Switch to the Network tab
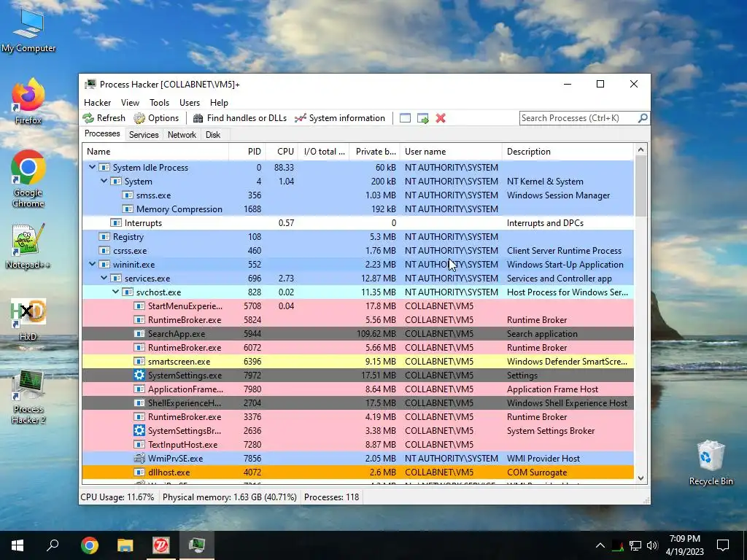The height and width of the screenshot is (560, 747). click(x=182, y=135)
